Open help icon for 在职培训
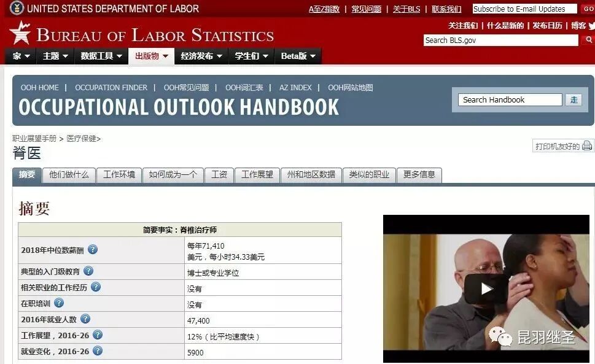 tap(59, 303)
